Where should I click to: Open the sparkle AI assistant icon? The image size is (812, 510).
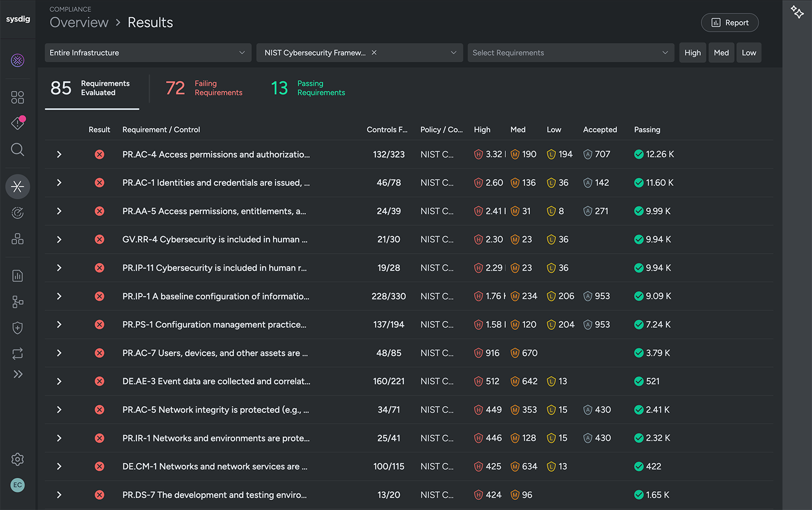pyautogui.click(x=797, y=11)
